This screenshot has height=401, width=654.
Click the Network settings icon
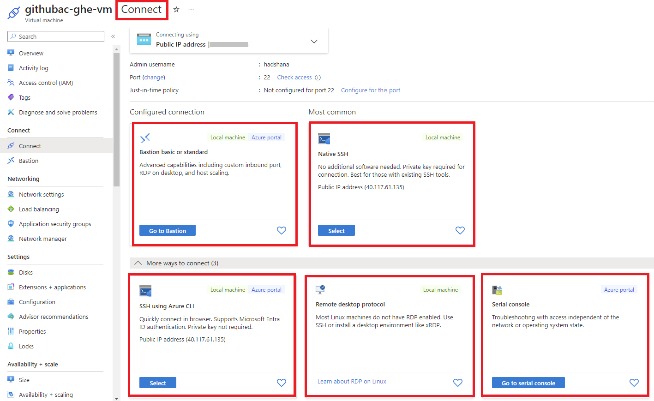(11, 194)
